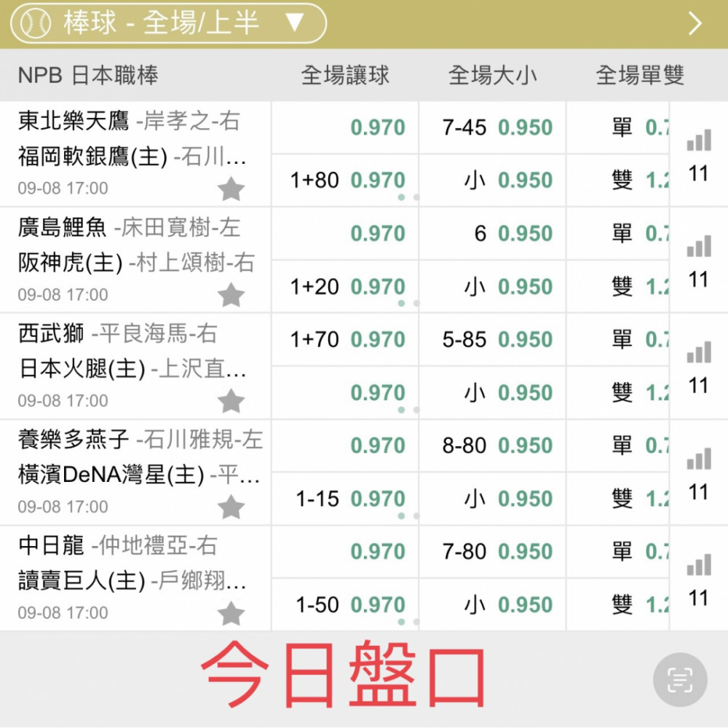Bet over 5-85 at 0.950
Viewport: 728px width, 728px height.
[x=492, y=340]
